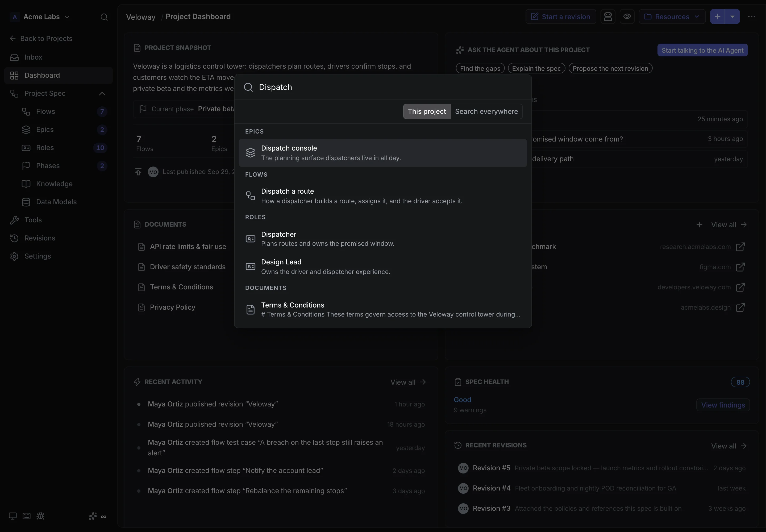
Task: Click the monitor icon at sidebar bottom
Action: click(13, 516)
